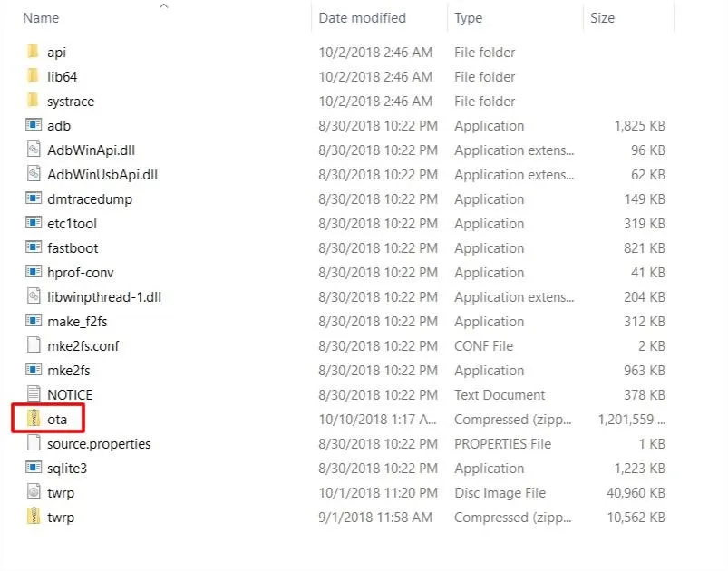
Task: Select the AdbWinApi.dll file icon
Action: [x=34, y=150]
